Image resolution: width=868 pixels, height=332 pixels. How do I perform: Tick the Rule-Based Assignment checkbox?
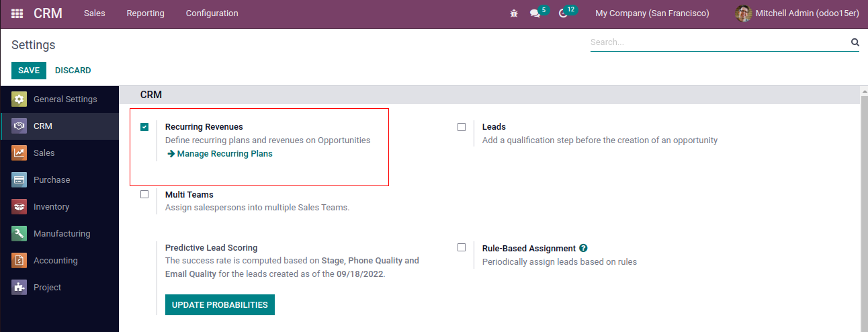click(x=462, y=247)
